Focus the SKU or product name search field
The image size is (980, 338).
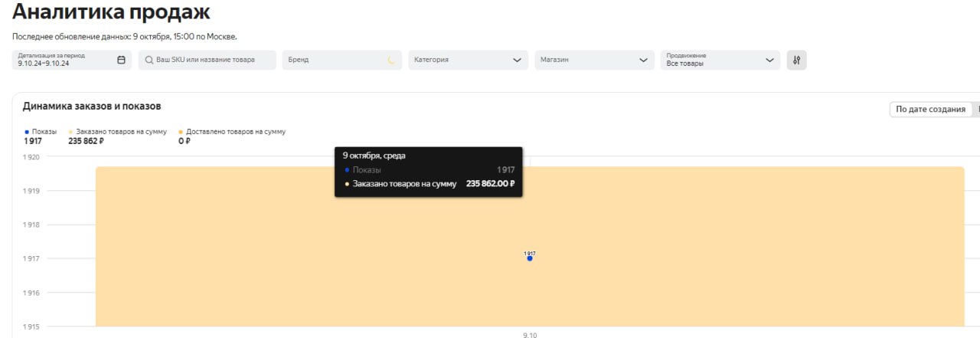(207, 60)
